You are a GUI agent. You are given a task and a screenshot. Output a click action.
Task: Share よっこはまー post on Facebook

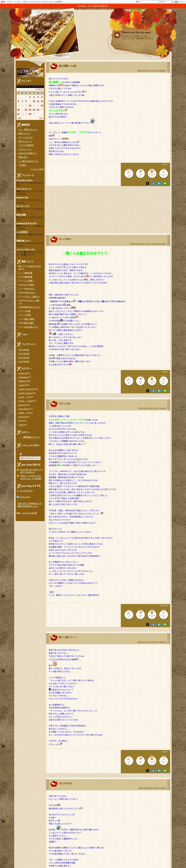tap(153, 391)
